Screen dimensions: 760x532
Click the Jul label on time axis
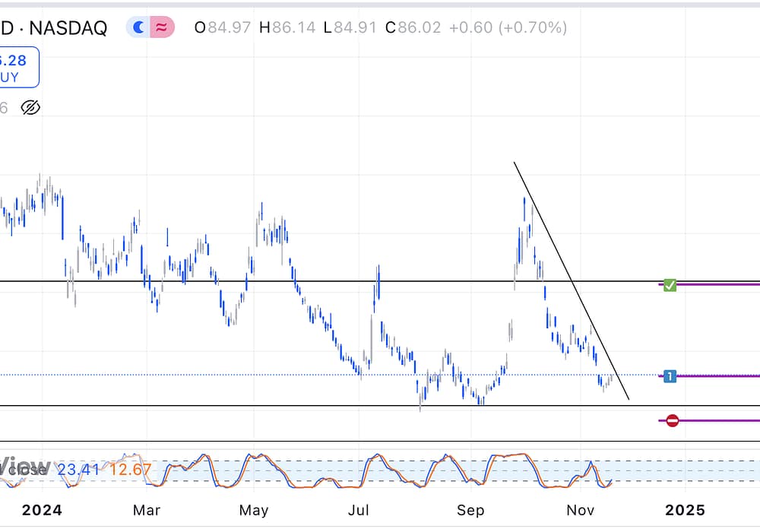coord(359,509)
